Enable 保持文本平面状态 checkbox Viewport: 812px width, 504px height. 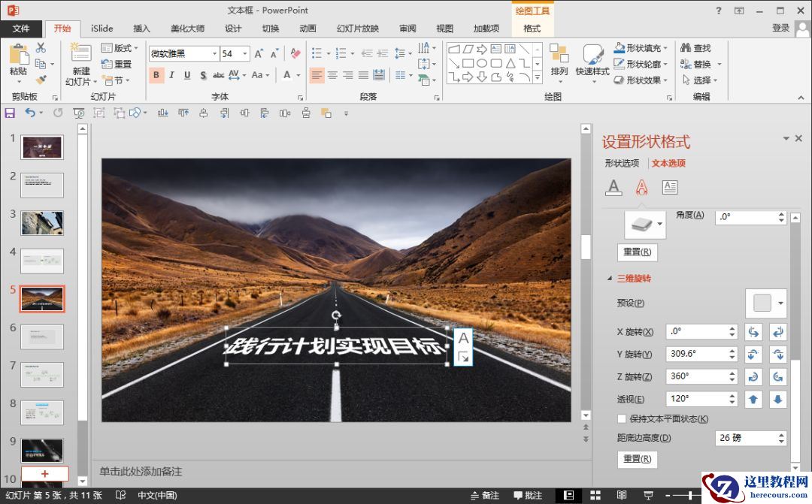point(622,419)
